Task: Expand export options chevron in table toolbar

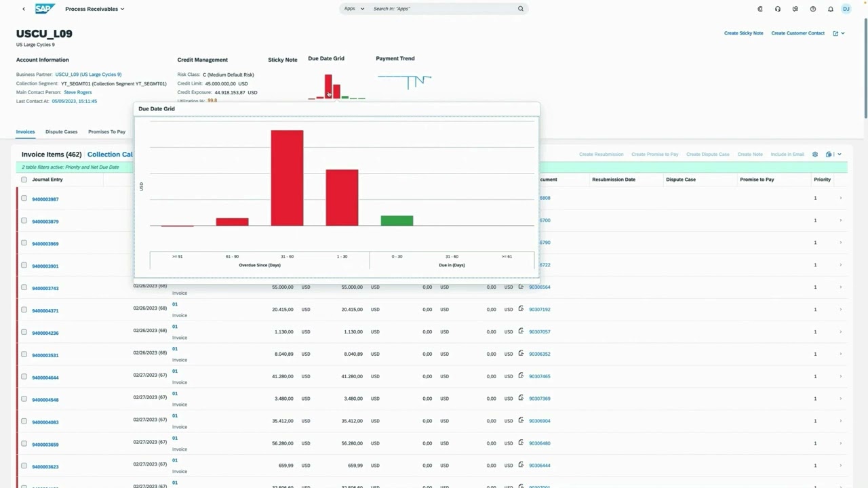Action: click(840, 155)
